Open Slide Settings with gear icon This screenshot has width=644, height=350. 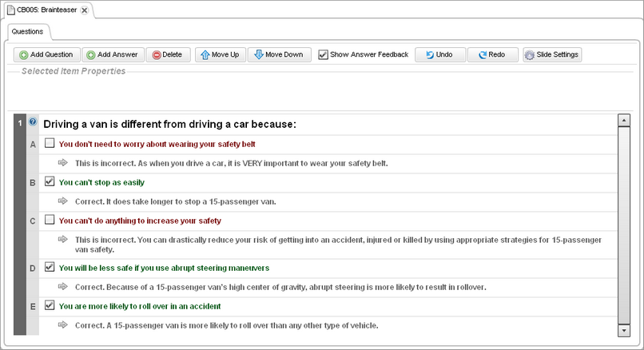pos(552,54)
